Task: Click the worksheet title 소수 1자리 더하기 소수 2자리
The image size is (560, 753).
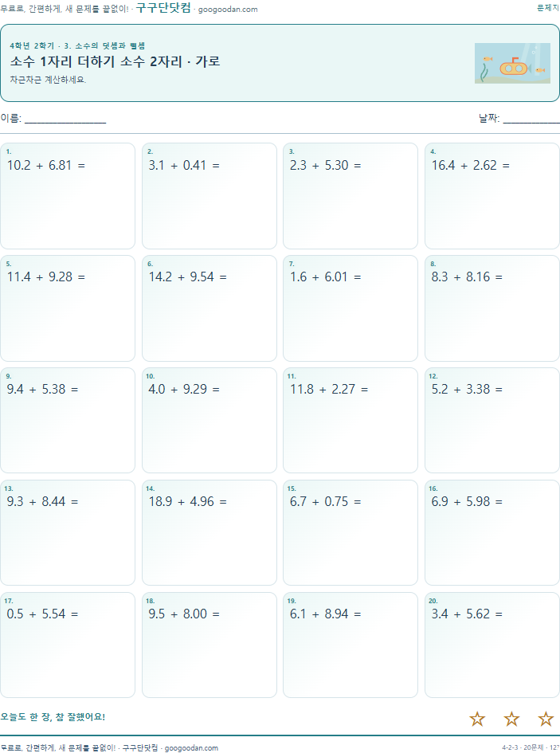Action: coord(115,61)
